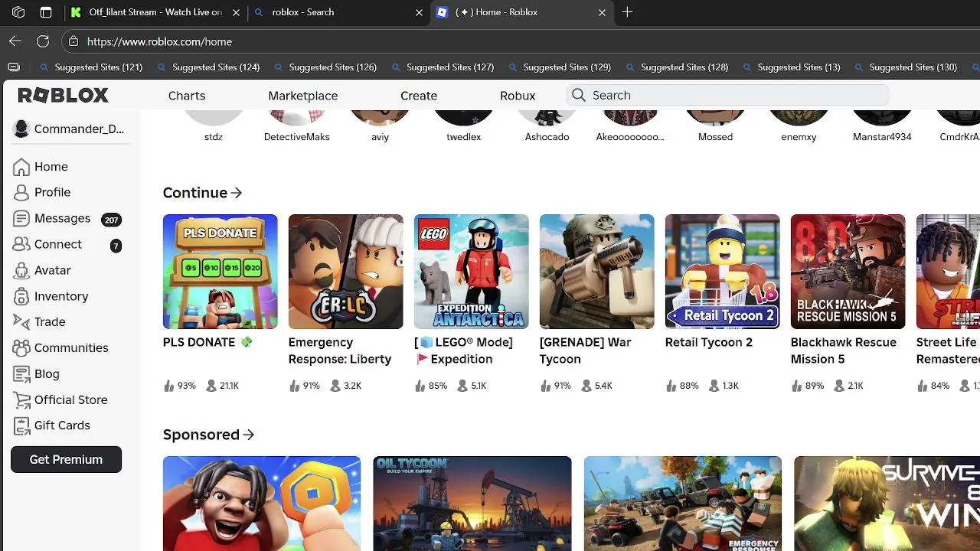Open the Profile sidebar icon

click(21, 193)
